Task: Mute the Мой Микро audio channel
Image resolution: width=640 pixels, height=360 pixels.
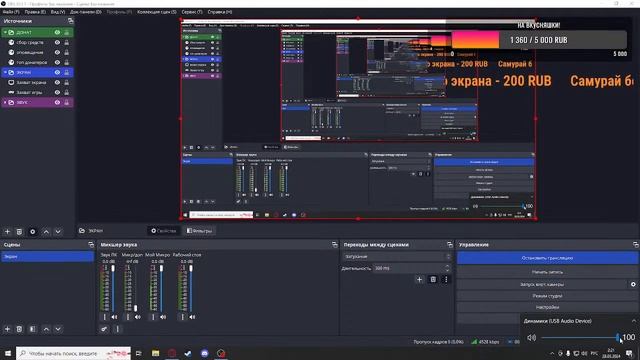Action: pos(163,317)
